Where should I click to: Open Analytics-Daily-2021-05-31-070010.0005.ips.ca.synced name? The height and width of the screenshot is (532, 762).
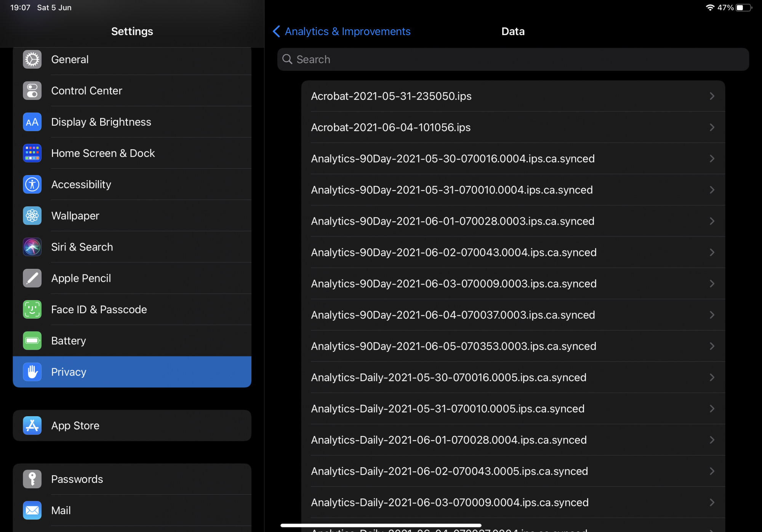[448, 408]
